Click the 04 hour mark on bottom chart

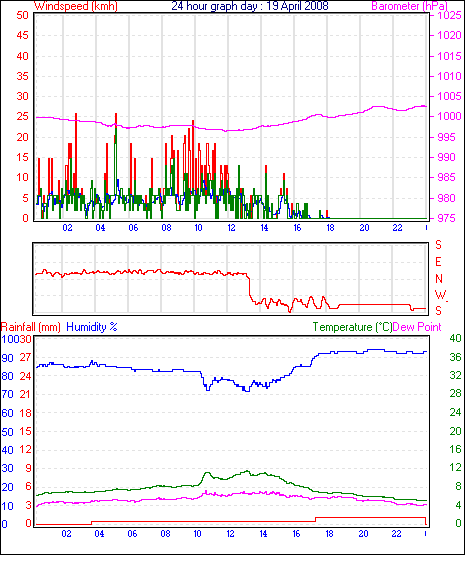point(99,534)
